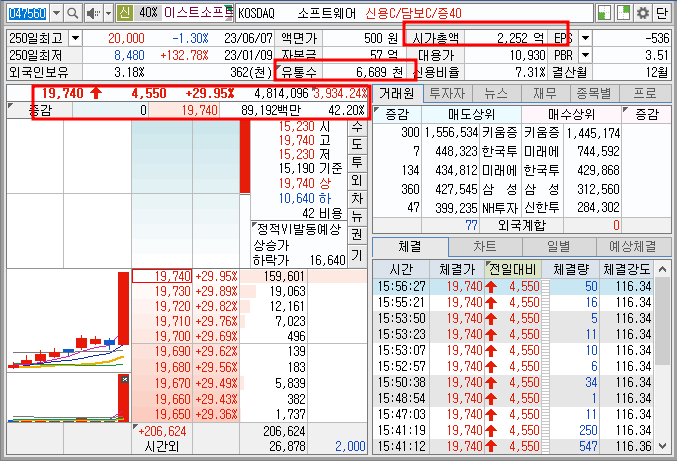Click the 단 button at top right

click(x=661, y=13)
